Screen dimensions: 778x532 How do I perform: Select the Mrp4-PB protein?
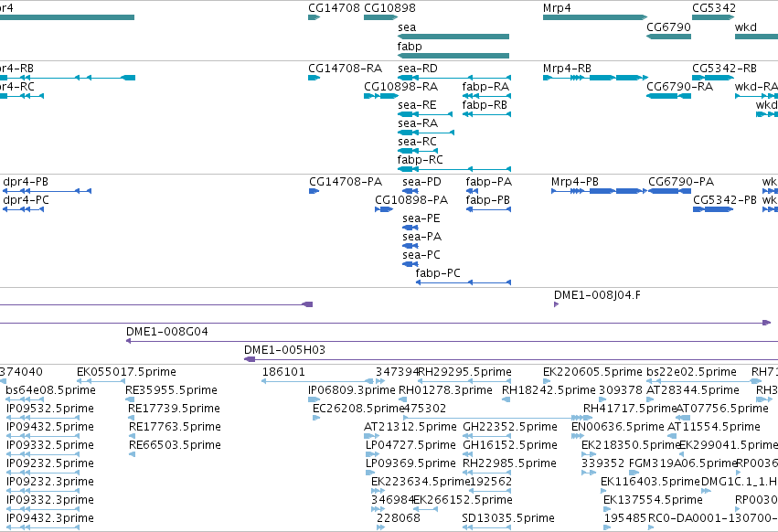600,191
